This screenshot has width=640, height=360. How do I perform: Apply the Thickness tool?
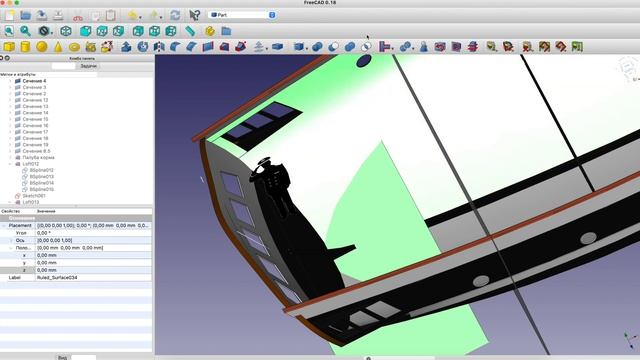point(278,47)
